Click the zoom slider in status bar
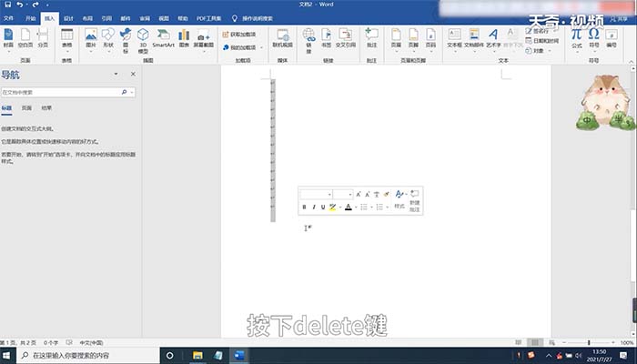Image resolution: width=637 pixels, height=364 pixels. pyautogui.click(x=589, y=342)
